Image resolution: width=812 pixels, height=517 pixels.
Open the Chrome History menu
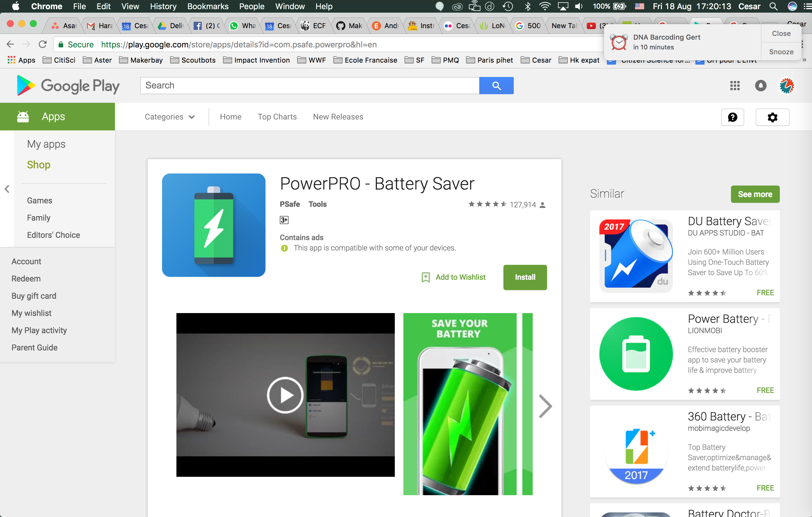[163, 6]
